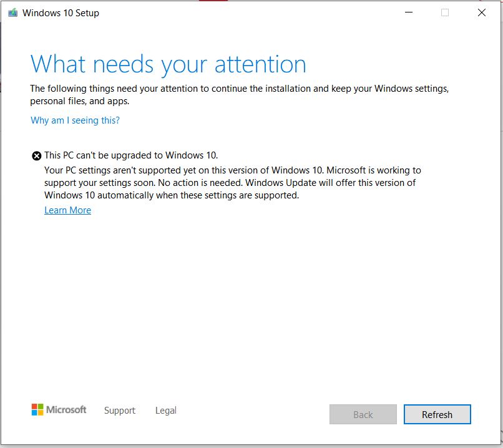Click 'This PC can't be upgraded' message
Viewport: 503px width, 448px height.
pyautogui.click(x=131, y=155)
